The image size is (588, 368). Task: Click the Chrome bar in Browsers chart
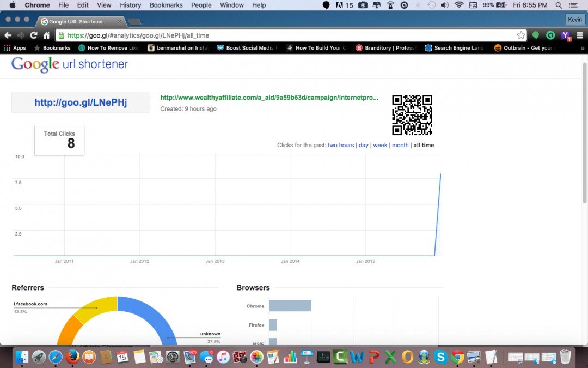click(290, 306)
